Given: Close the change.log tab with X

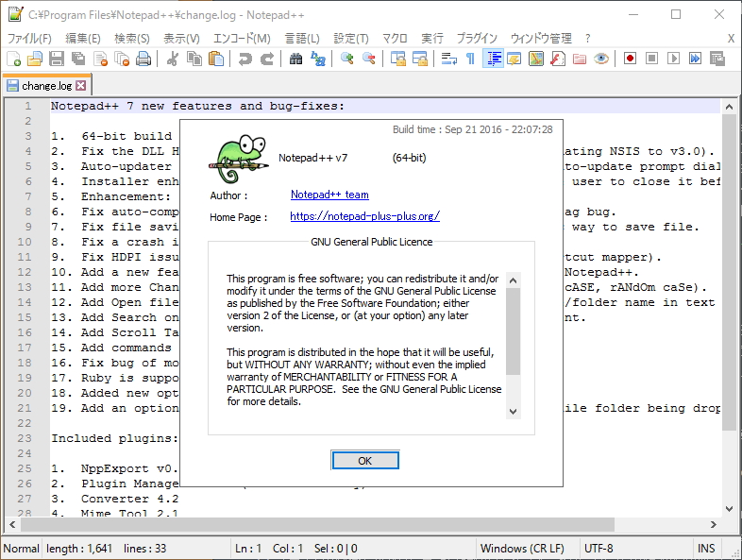Looking at the screenshot, I should coord(81,86).
